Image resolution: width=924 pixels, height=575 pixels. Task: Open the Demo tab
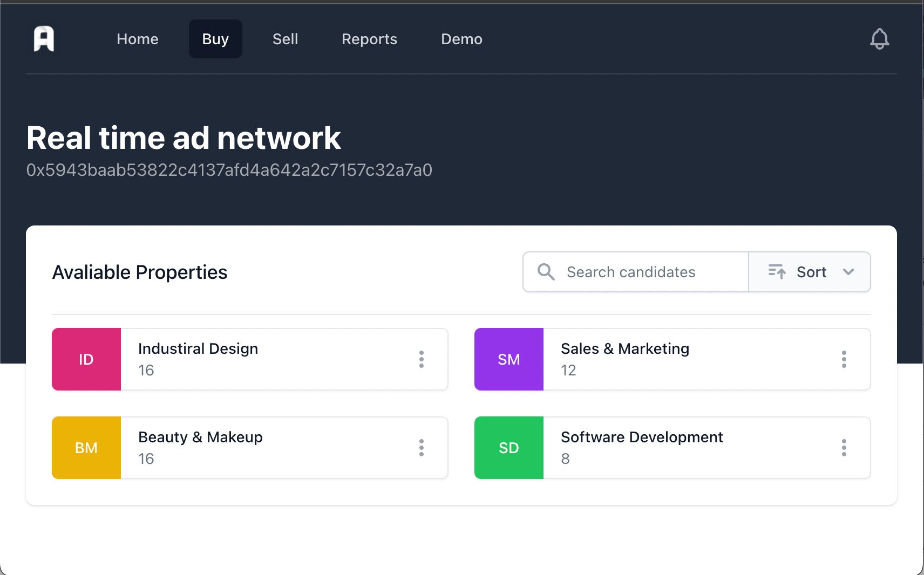pos(461,39)
